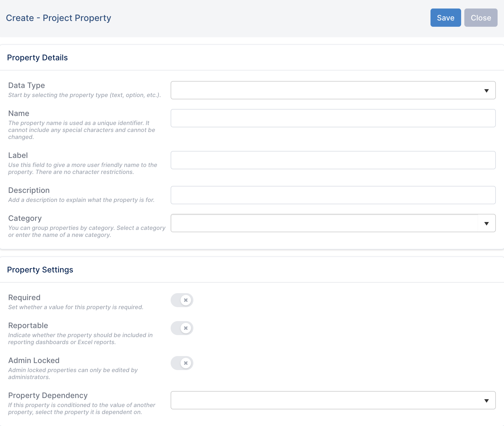Click the Description label text
The image size is (504, 426).
[29, 190]
